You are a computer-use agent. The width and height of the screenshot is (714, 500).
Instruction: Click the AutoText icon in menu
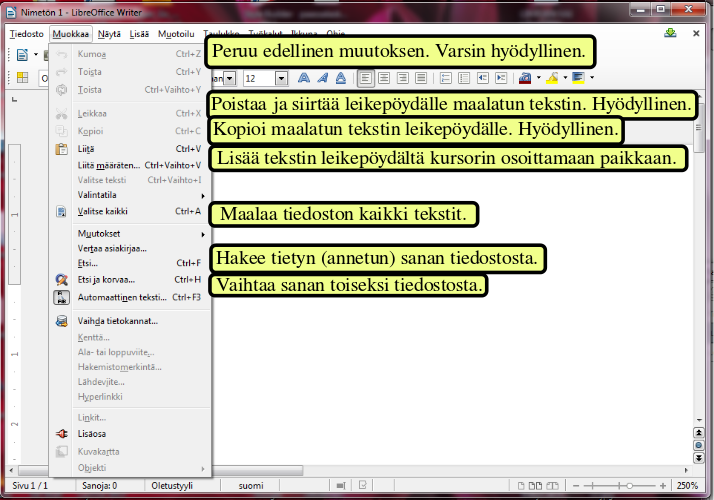click(61, 297)
